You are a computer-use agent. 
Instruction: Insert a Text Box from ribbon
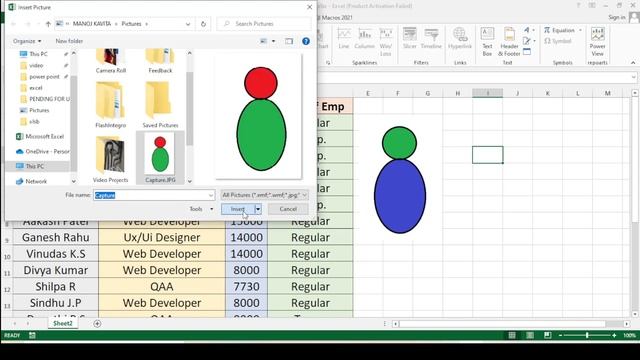487,42
